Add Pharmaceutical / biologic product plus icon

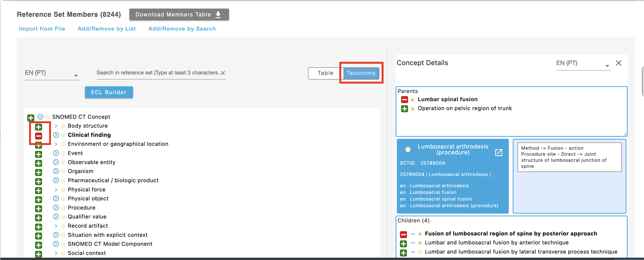point(39,181)
